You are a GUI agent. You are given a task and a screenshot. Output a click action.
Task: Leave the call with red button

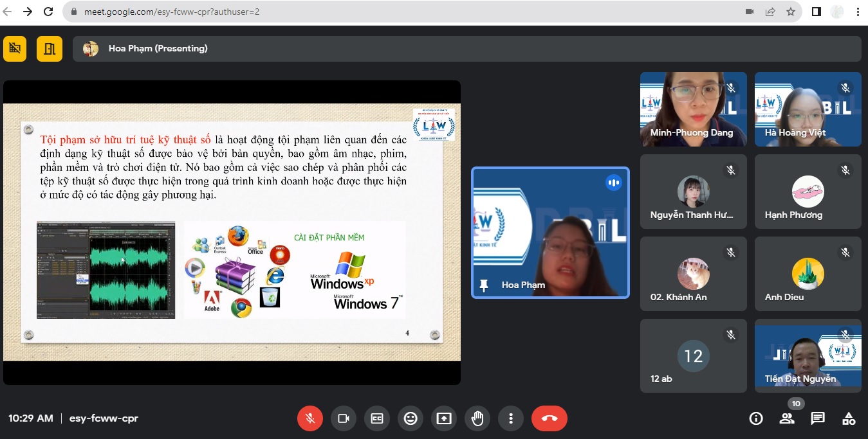click(549, 418)
